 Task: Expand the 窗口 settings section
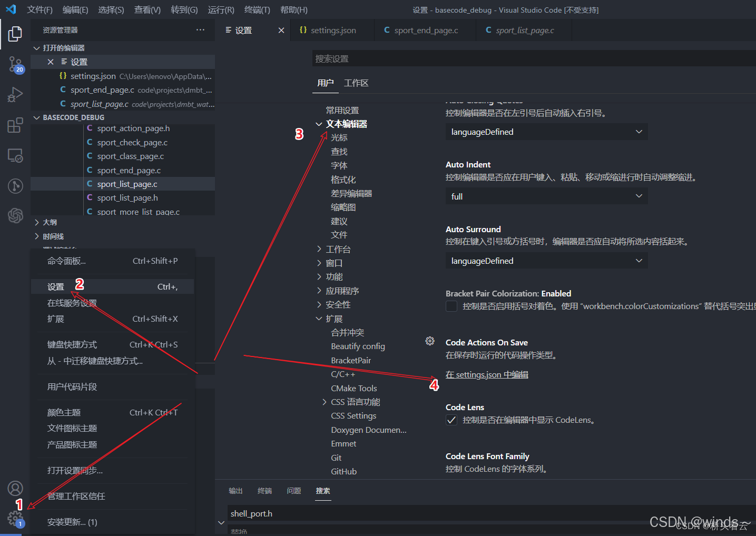[x=319, y=263]
